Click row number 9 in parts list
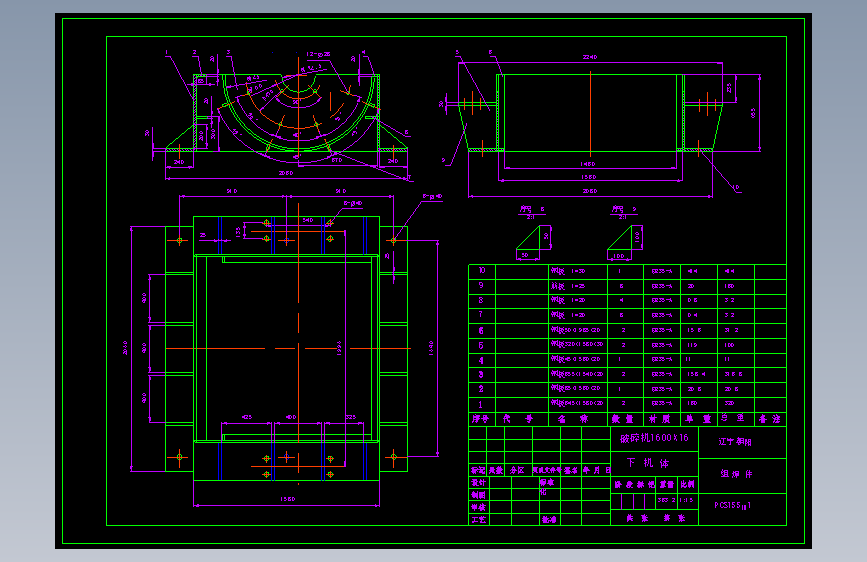The width and height of the screenshot is (867, 562). coord(481,285)
